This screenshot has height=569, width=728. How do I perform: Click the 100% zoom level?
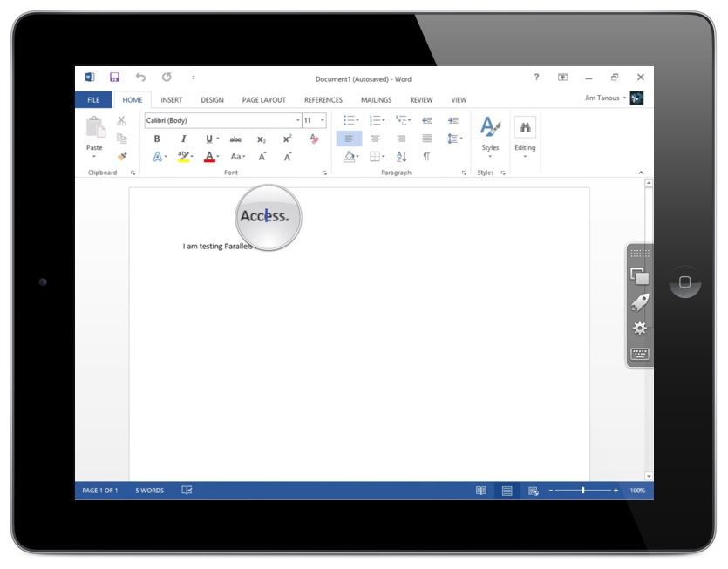638,491
